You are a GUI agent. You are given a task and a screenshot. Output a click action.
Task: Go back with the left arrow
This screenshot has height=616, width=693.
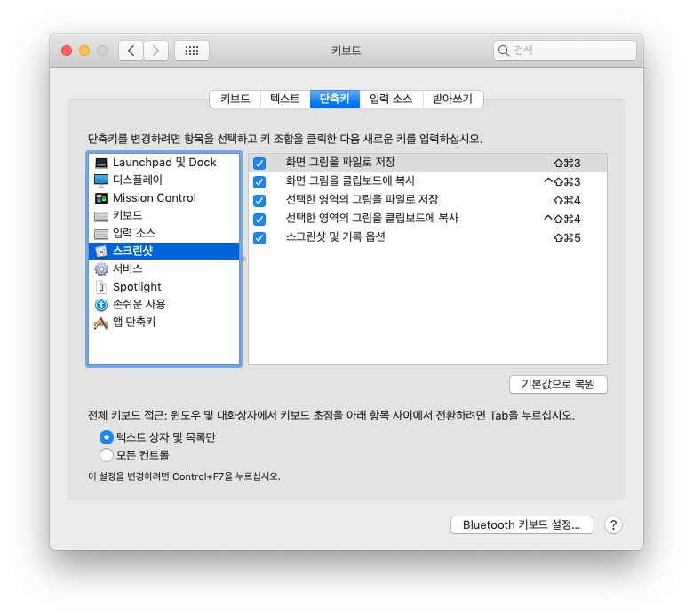coord(131,51)
